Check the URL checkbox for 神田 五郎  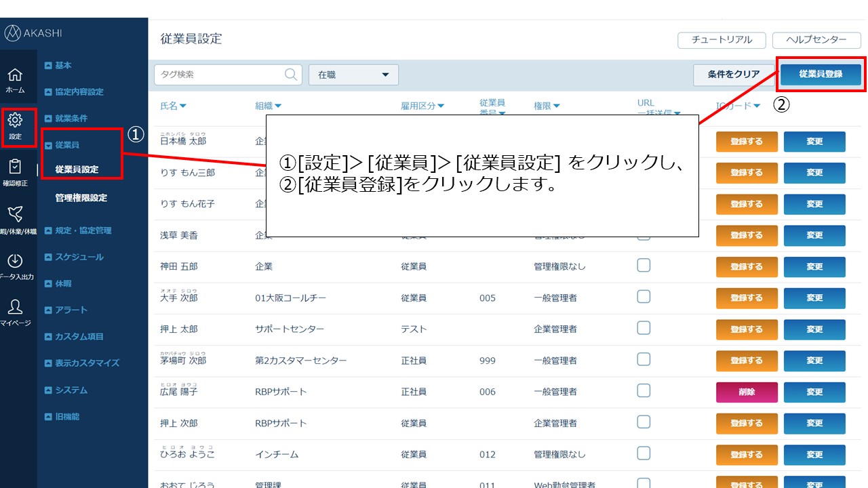click(644, 266)
